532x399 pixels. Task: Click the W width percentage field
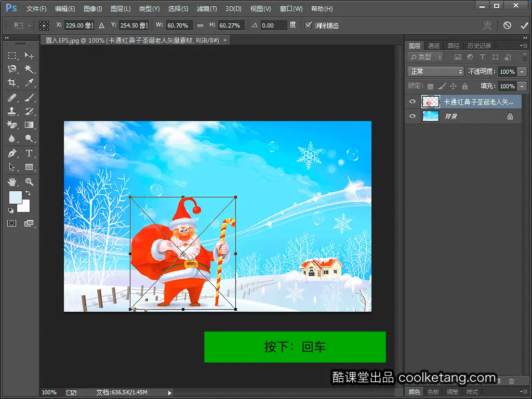point(179,25)
